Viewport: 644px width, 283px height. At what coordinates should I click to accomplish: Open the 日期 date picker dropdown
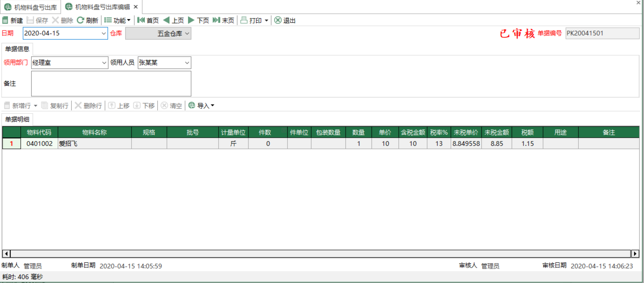[x=104, y=33]
